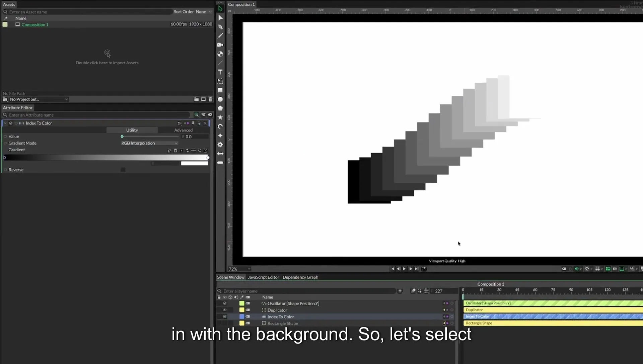Pick the Ellipse shape tool
The height and width of the screenshot is (364, 643).
220,99
